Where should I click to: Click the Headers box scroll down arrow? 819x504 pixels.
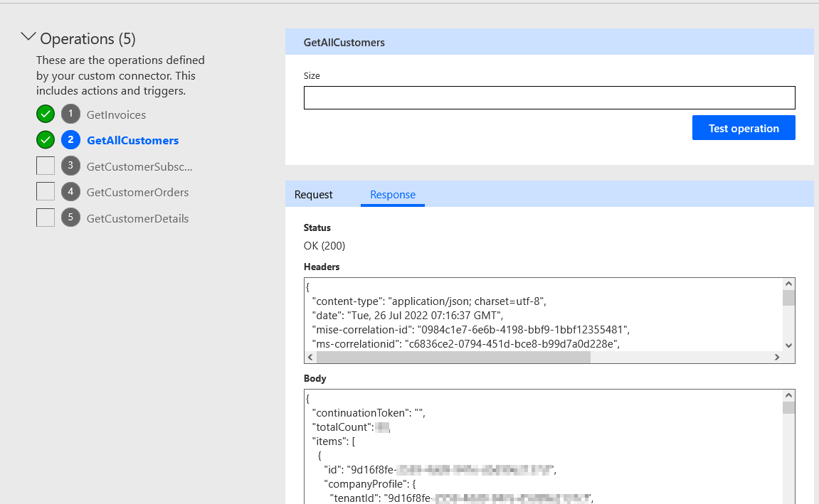coord(788,345)
